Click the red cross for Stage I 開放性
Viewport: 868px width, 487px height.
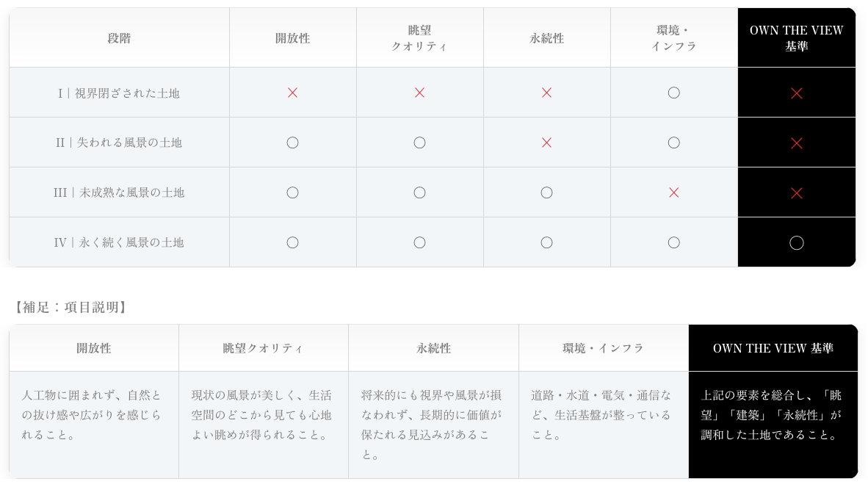click(292, 93)
